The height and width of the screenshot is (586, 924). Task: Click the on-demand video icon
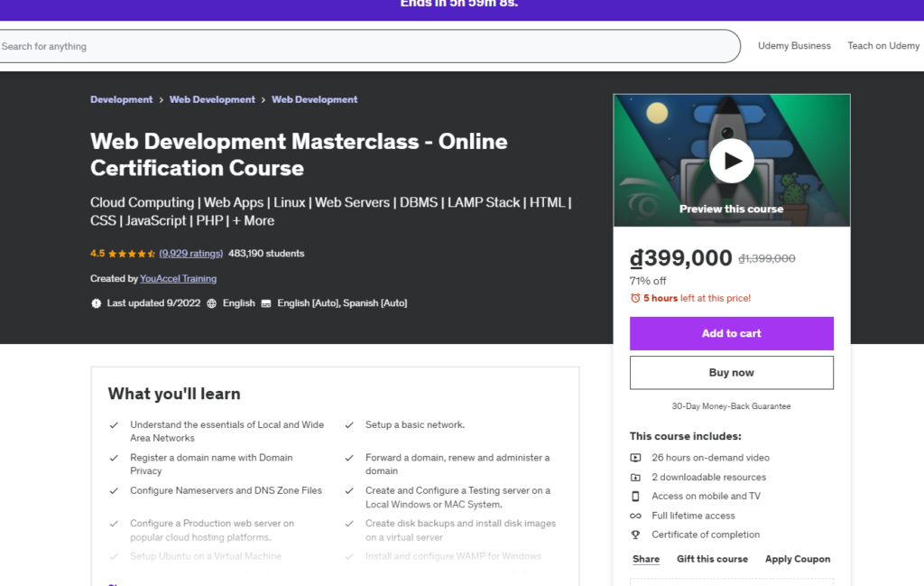[x=635, y=458]
